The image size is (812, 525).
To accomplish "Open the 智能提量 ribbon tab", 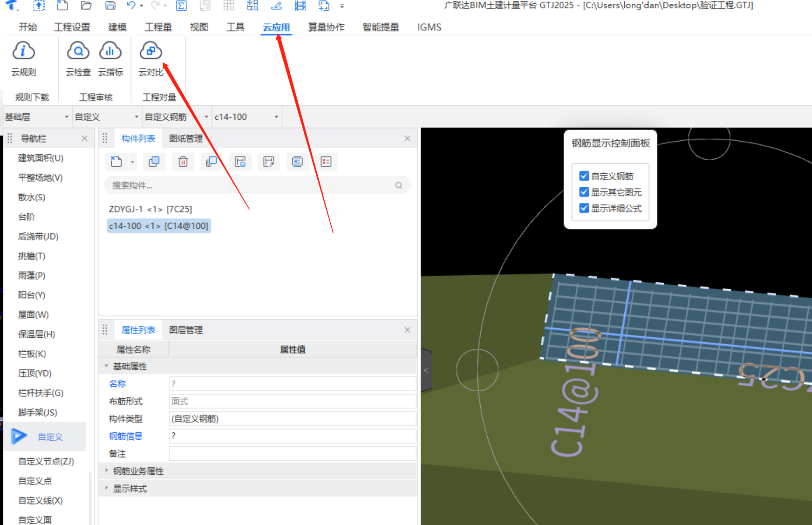I will pos(381,27).
